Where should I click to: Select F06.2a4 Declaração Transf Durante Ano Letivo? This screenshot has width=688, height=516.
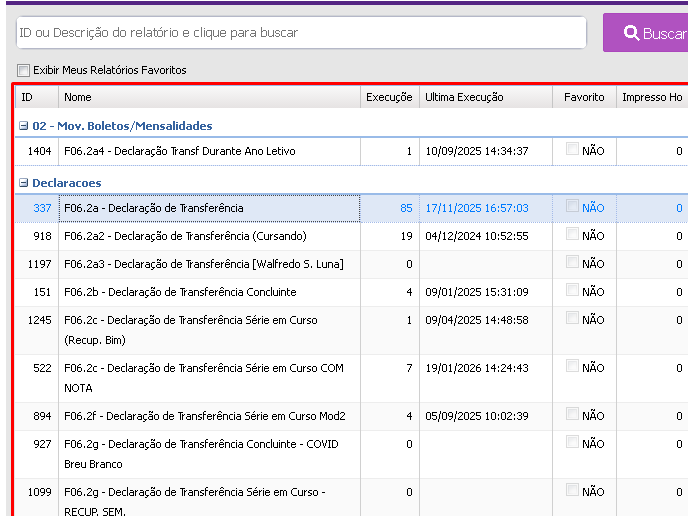pyautogui.click(x=180, y=151)
